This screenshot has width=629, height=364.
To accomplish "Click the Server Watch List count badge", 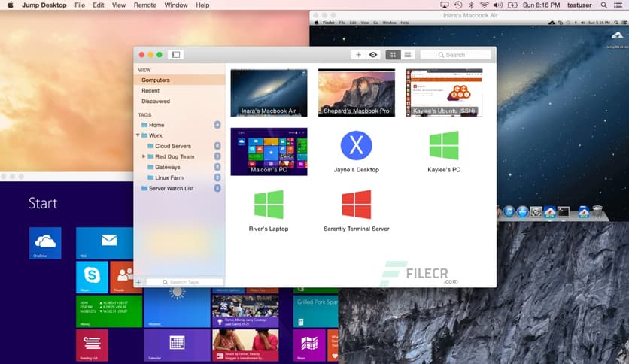I will click(x=217, y=188).
